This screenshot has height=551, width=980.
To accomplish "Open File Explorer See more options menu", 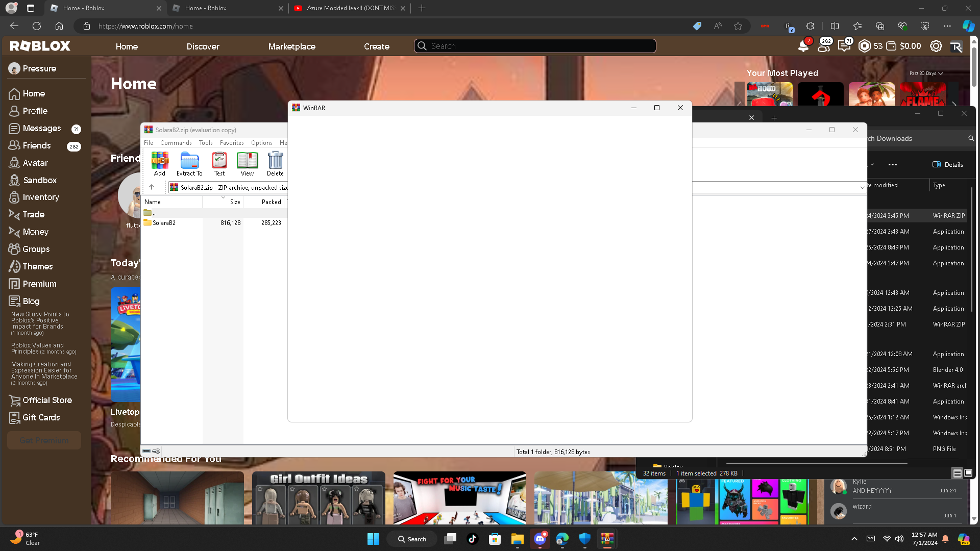I will point(892,164).
